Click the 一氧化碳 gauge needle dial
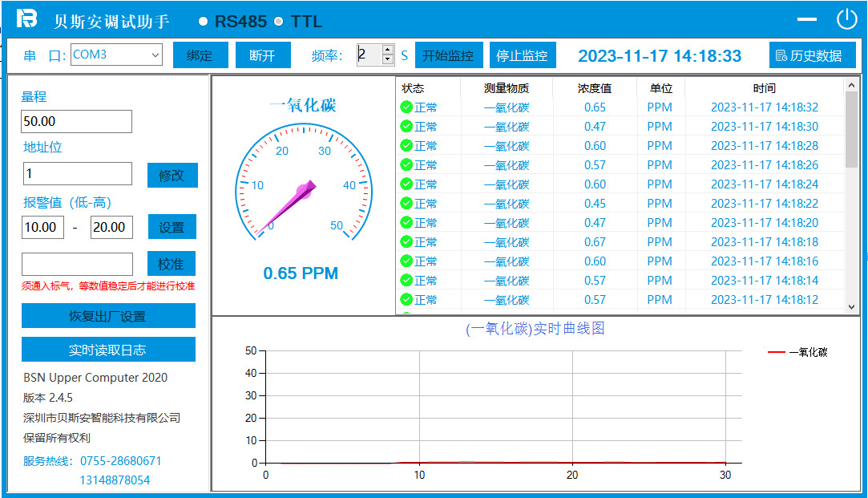 click(x=303, y=192)
